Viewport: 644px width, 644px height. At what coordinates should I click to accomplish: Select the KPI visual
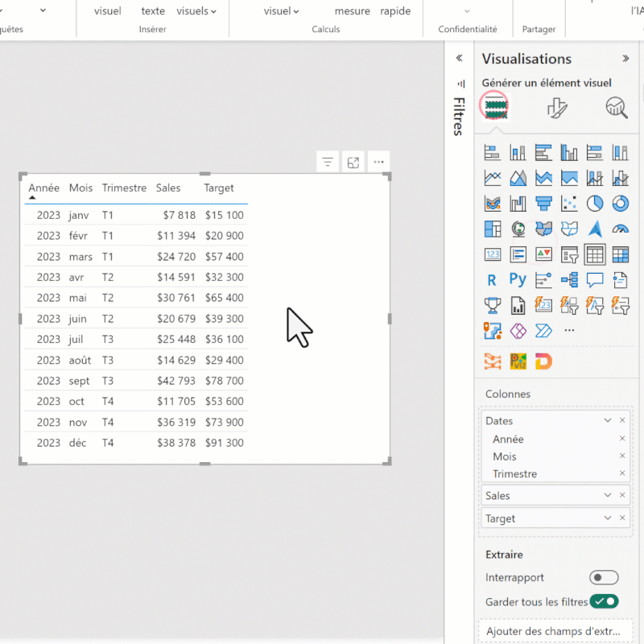click(543, 254)
